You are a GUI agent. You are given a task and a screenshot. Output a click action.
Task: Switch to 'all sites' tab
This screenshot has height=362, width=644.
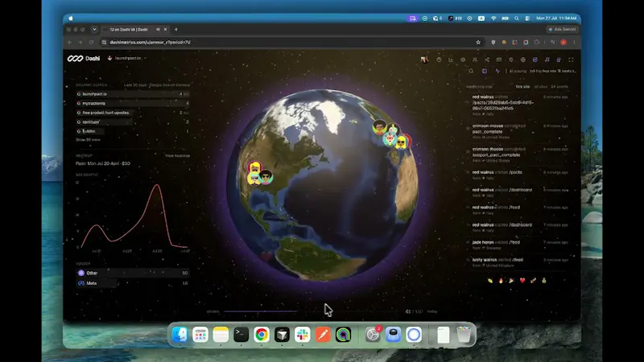pos(540,87)
